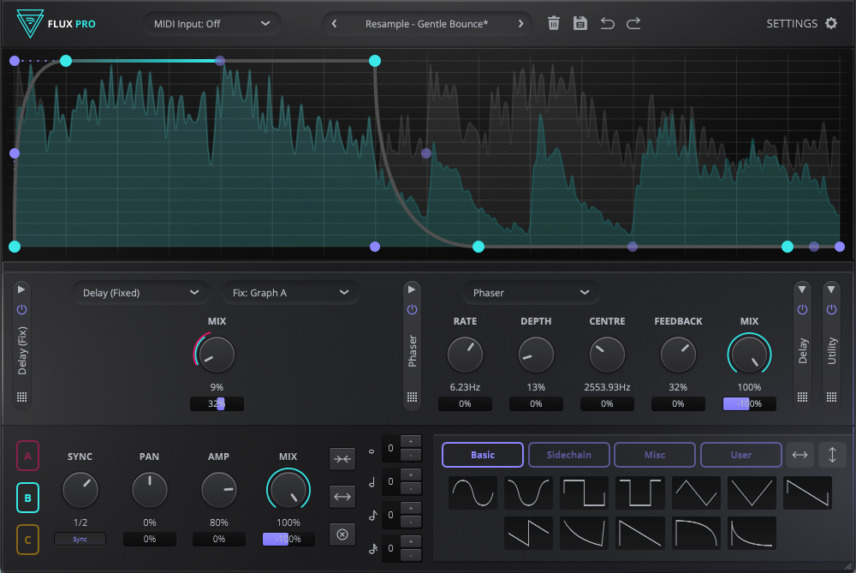Click the graph MIX modulation slider
The width and height of the screenshot is (856, 573).
pos(288,539)
